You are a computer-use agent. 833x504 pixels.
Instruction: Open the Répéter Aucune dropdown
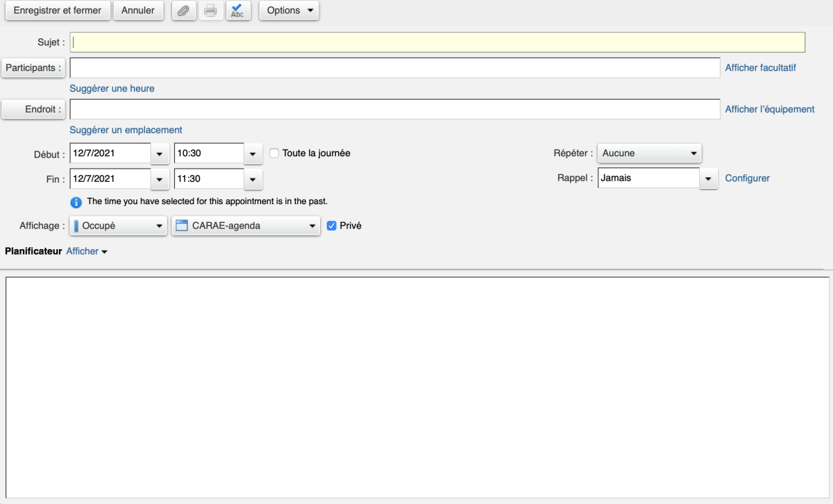(650, 153)
